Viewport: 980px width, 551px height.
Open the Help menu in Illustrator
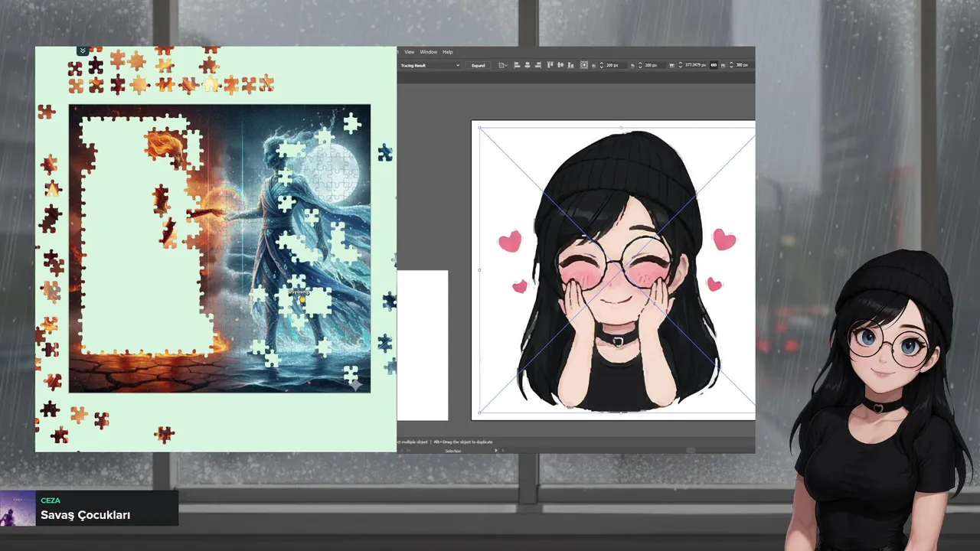[448, 52]
